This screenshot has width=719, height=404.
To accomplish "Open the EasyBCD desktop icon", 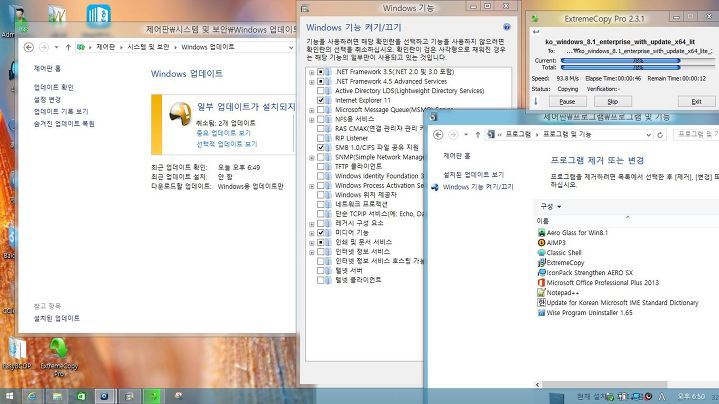I will coord(17,353).
